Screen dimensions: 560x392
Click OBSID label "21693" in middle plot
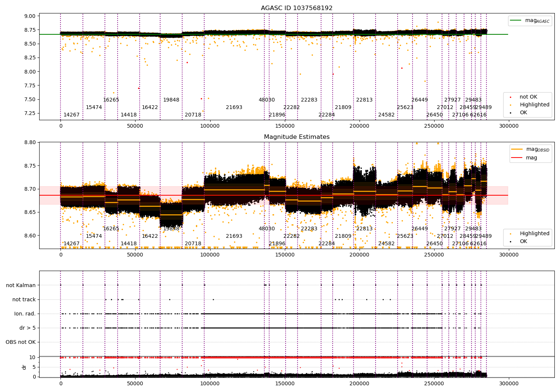(x=234, y=236)
